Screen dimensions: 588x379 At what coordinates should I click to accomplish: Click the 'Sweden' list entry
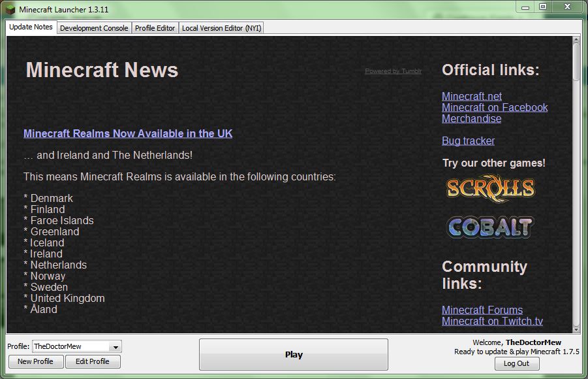pyautogui.click(x=49, y=287)
